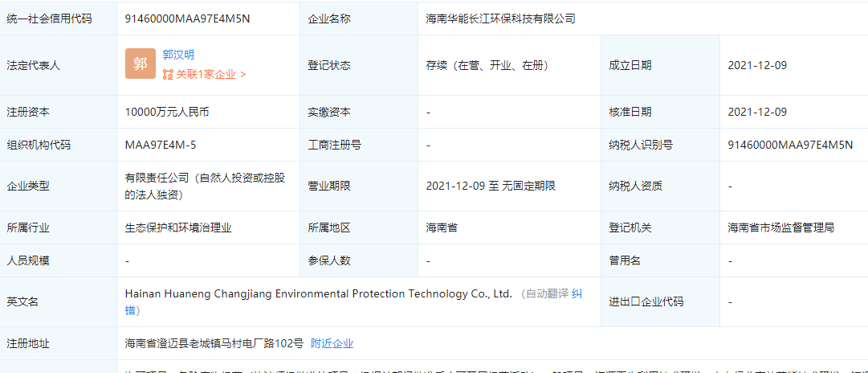868x373 pixels.
Task: Open the 附近企业 link after the address
Action: coord(332,343)
